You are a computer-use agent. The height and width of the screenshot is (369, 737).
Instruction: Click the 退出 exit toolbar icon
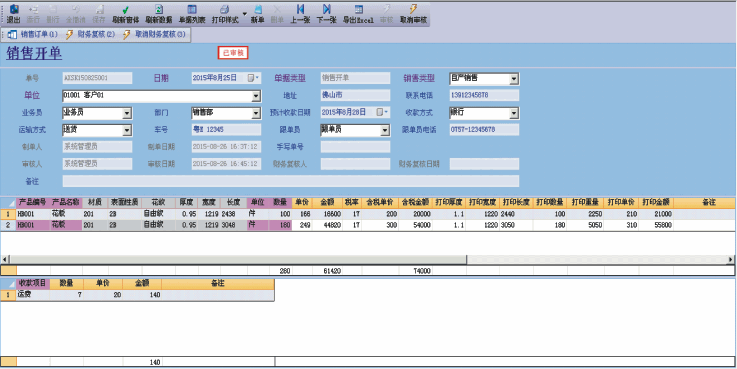[13, 14]
